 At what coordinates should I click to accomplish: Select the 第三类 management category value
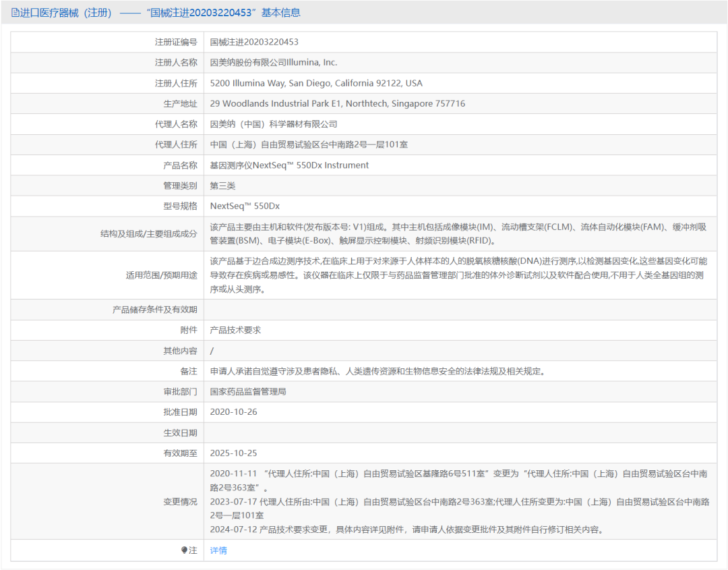coord(222,186)
